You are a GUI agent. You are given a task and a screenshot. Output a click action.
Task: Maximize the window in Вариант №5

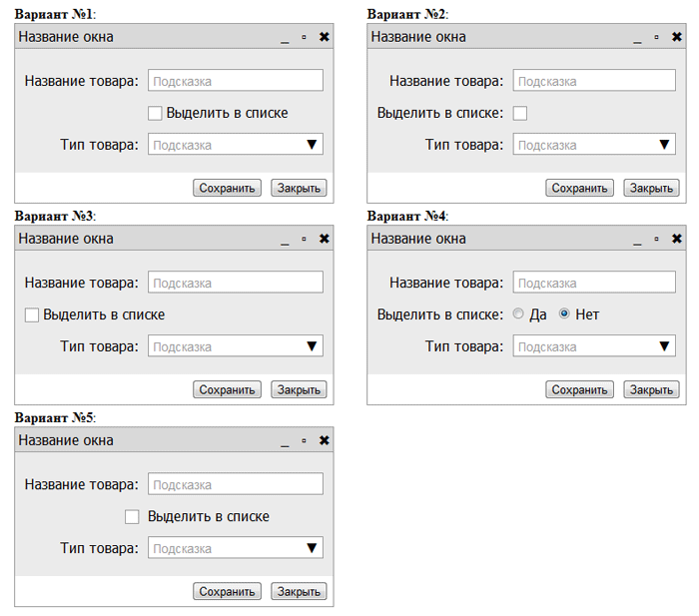tap(304, 440)
